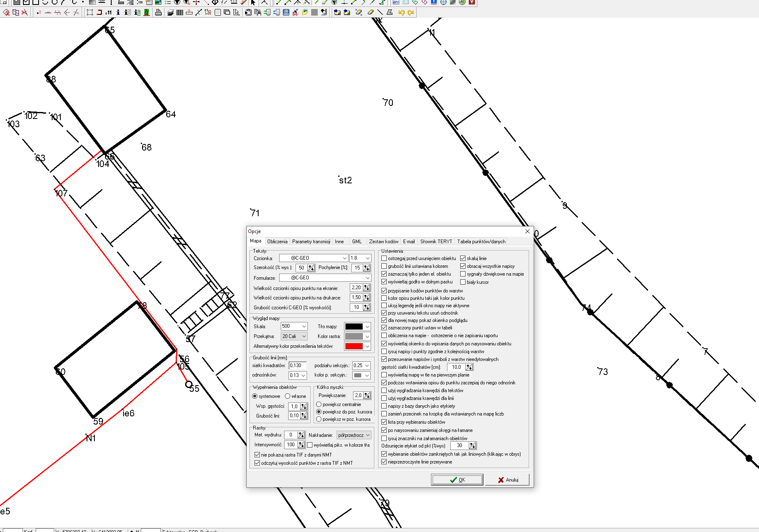Uncheck 'przypisanie kodów punktów do warstw'

pyautogui.click(x=384, y=291)
